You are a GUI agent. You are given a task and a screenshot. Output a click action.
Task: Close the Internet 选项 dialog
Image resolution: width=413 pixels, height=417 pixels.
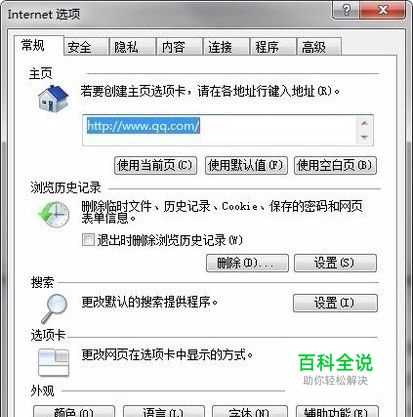pyautogui.click(x=383, y=10)
